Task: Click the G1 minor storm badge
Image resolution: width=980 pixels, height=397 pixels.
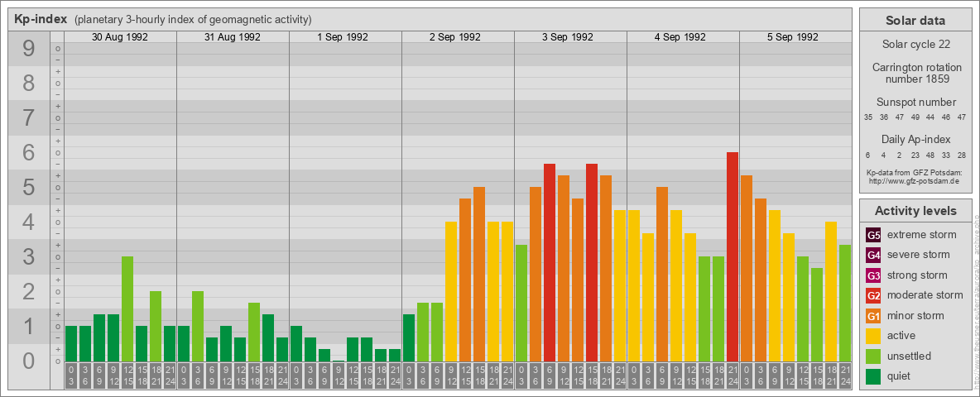Action: click(x=873, y=316)
